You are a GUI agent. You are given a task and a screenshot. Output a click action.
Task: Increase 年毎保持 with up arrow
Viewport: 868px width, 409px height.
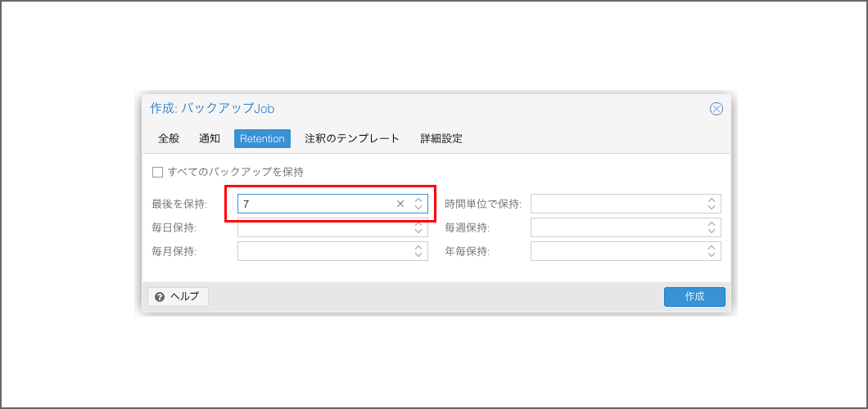click(712, 247)
